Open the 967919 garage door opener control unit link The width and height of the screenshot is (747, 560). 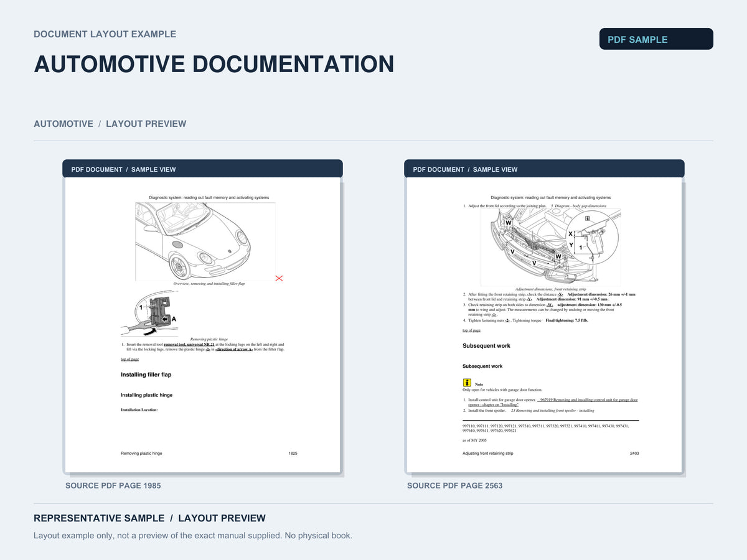point(553,402)
